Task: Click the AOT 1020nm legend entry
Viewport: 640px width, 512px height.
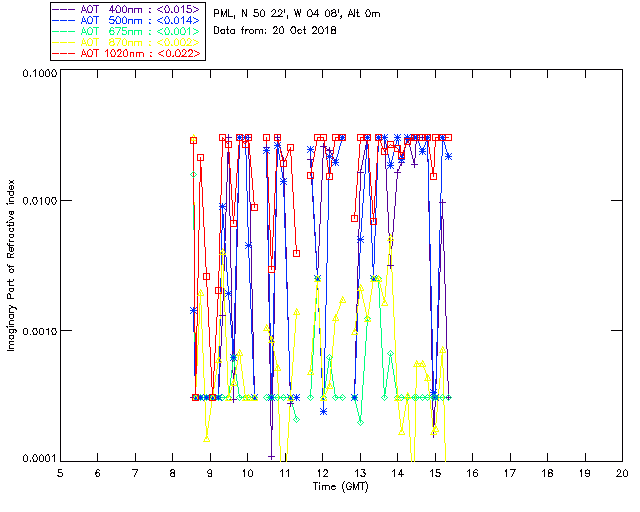Action: (x=127, y=53)
